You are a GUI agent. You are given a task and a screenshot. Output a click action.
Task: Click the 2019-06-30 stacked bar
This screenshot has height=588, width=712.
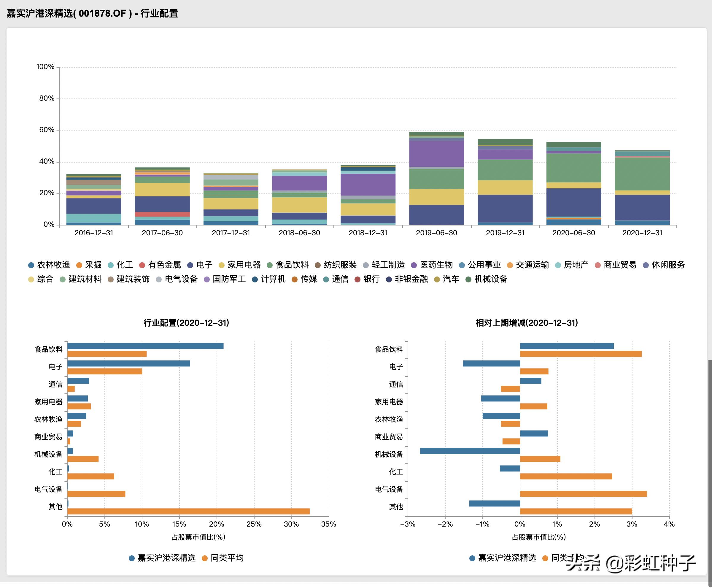point(436,179)
